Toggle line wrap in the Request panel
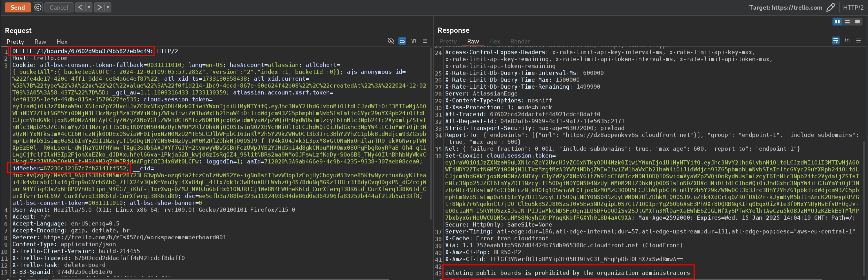 coord(402,41)
